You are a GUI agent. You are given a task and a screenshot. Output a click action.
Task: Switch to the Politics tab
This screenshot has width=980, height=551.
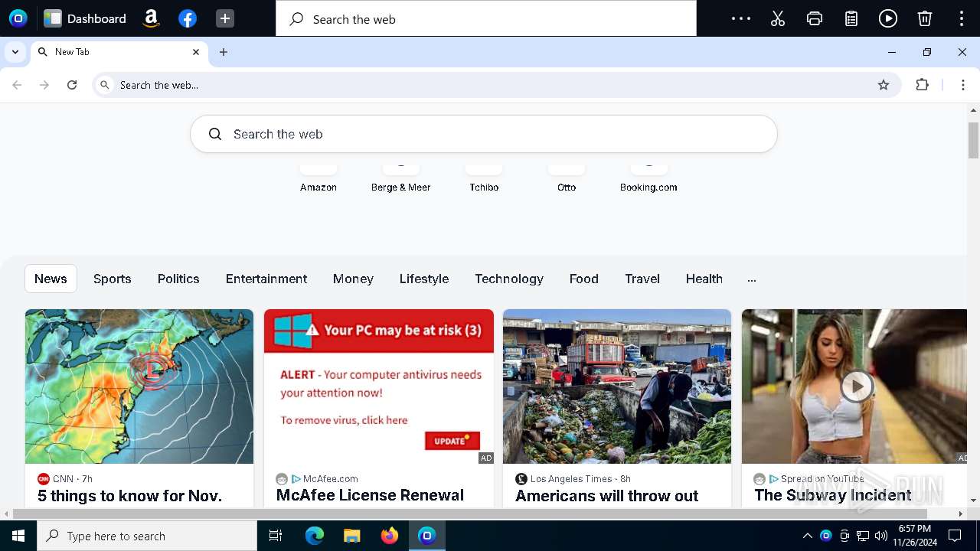click(x=178, y=279)
